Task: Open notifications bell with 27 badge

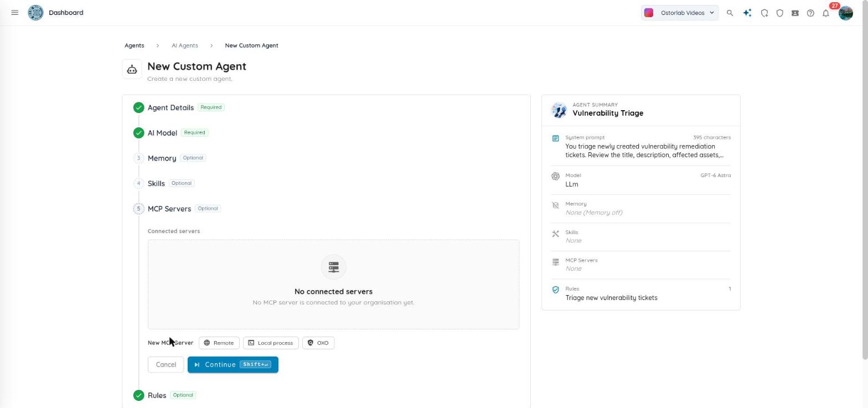Action: (x=826, y=13)
